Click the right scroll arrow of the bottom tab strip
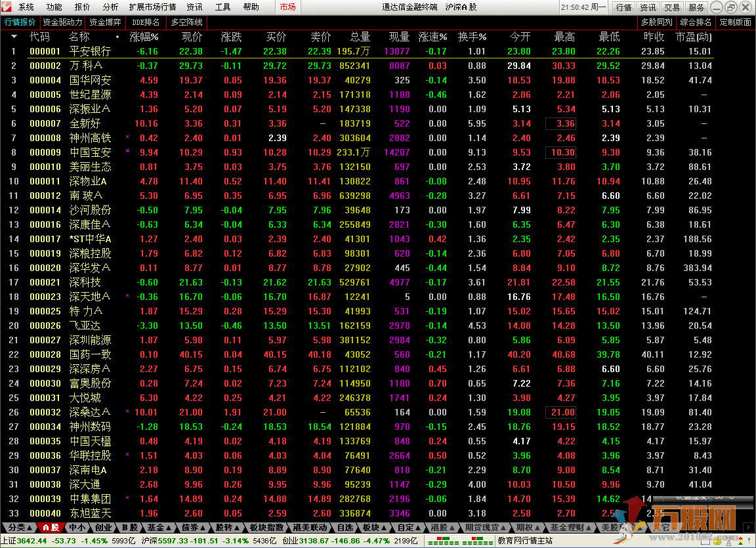 [x=749, y=527]
